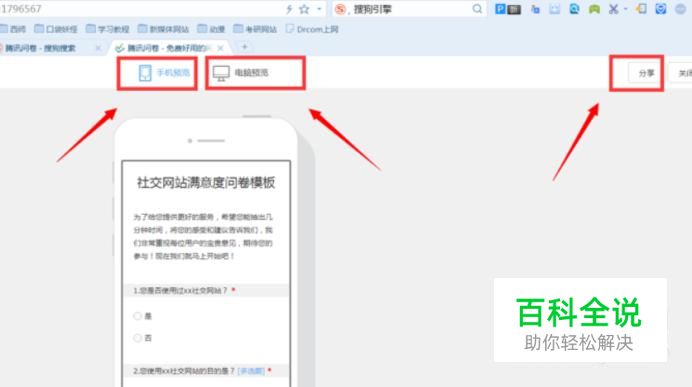Screen dimensions: 692x387
Task: Click the blue shield toolbar icon
Action: tap(661, 9)
